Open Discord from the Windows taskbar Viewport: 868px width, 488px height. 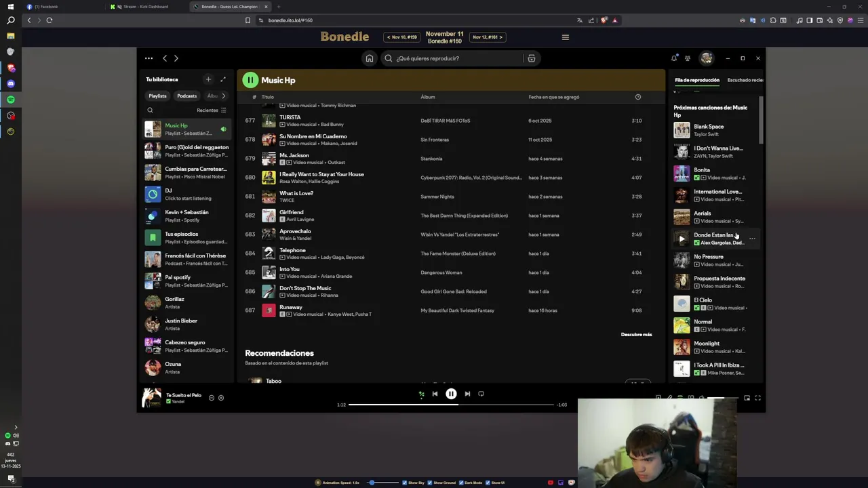10,83
